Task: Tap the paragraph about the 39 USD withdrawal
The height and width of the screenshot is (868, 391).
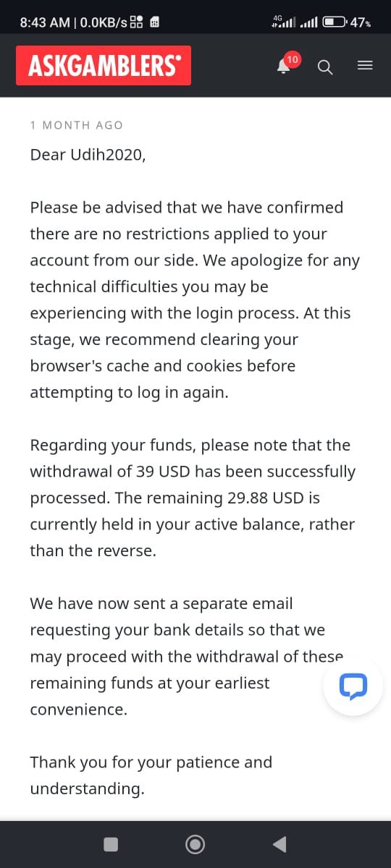Action: pyautogui.click(x=193, y=498)
